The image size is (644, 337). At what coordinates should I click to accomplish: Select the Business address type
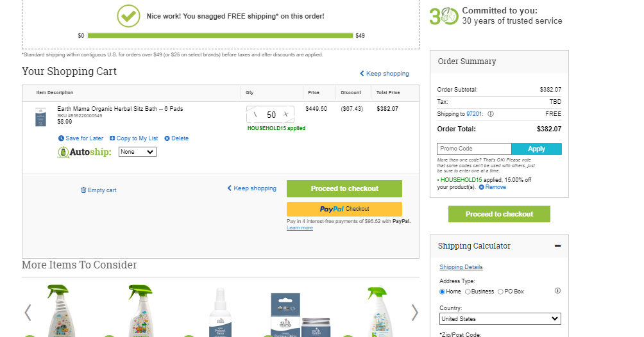click(468, 292)
